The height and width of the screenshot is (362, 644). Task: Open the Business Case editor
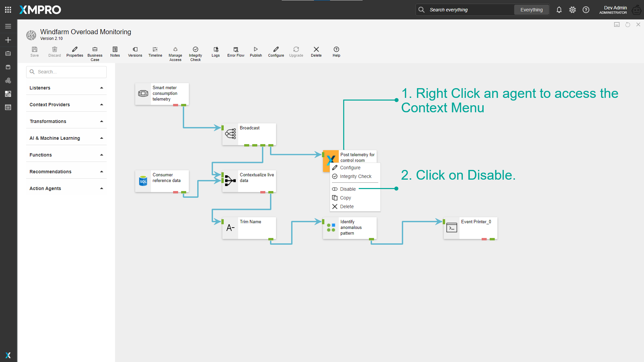[95, 52]
